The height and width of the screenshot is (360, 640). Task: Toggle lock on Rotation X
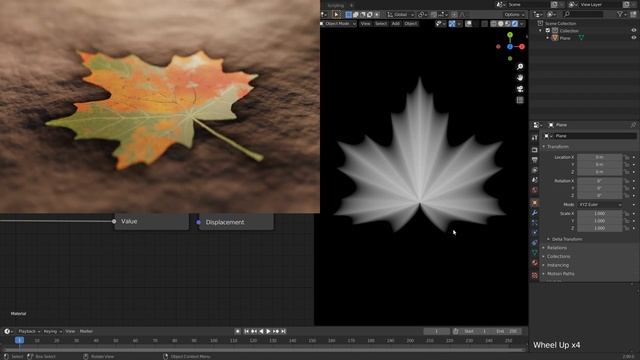627,181
